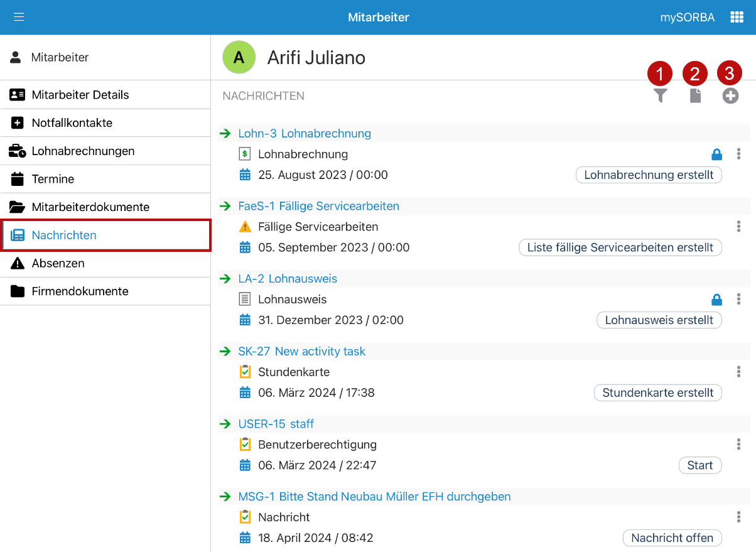Open three-dot menu for Nachricht row
Viewport: 756px width, 552px height.
click(739, 517)
